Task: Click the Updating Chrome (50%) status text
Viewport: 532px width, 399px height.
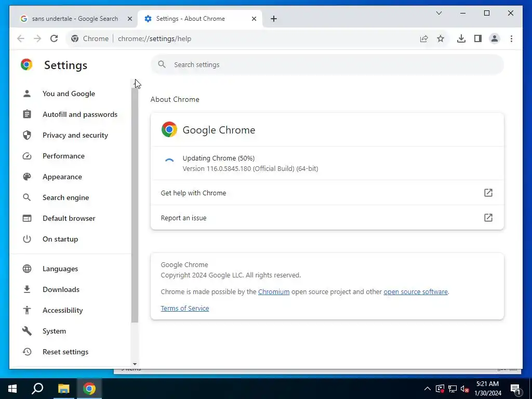Action: (219, 158)
